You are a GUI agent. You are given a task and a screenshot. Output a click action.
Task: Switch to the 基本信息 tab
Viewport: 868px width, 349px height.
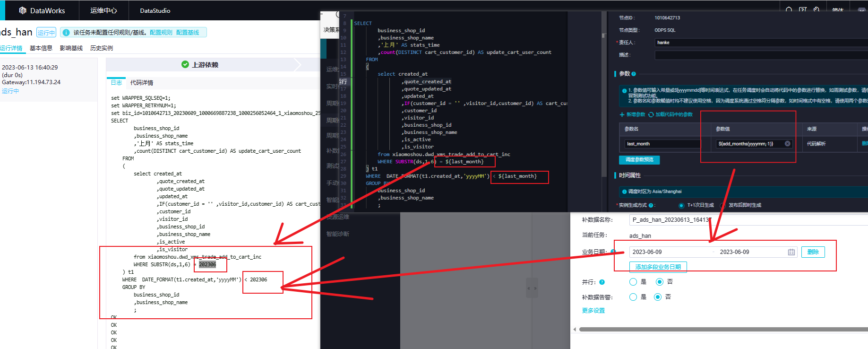point(41,48)
